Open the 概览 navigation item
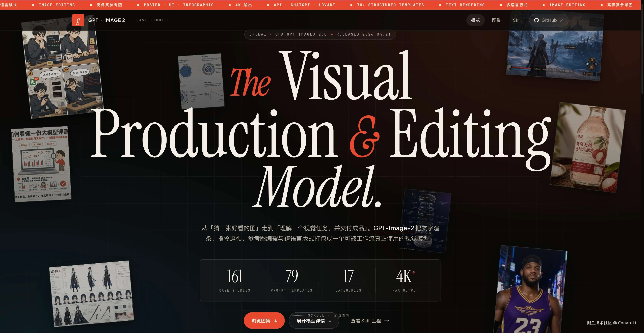 pyautogui.click(x=475, y=20)
